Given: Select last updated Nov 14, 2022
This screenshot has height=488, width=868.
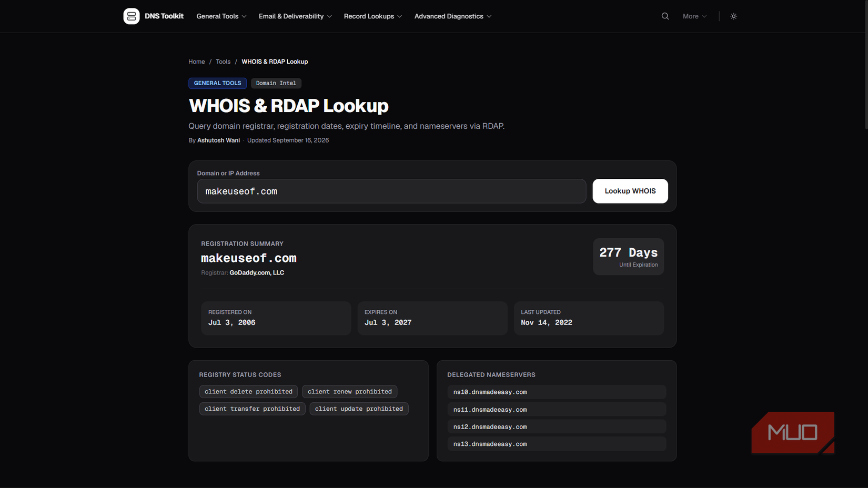Looking at the screenshot, I should [x=547, y=323].
